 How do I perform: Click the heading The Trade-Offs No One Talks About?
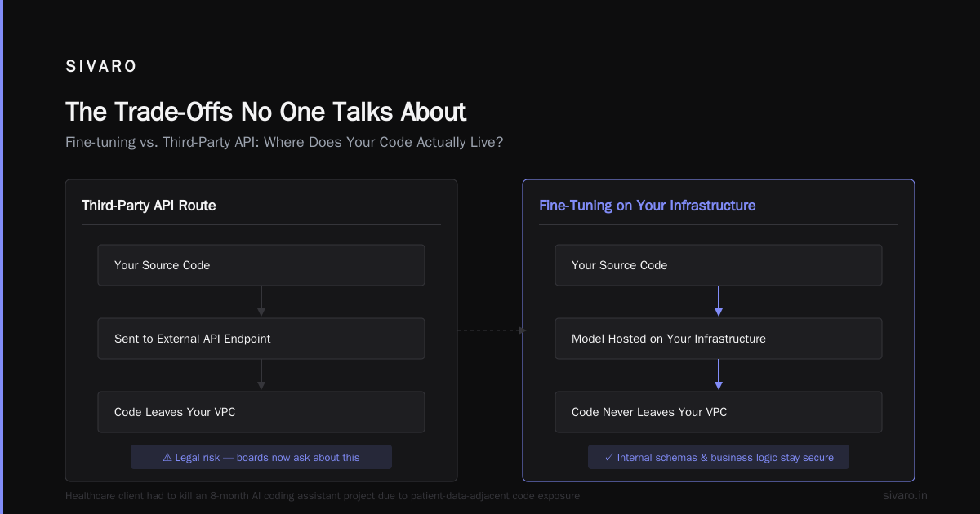click(266, 112)
